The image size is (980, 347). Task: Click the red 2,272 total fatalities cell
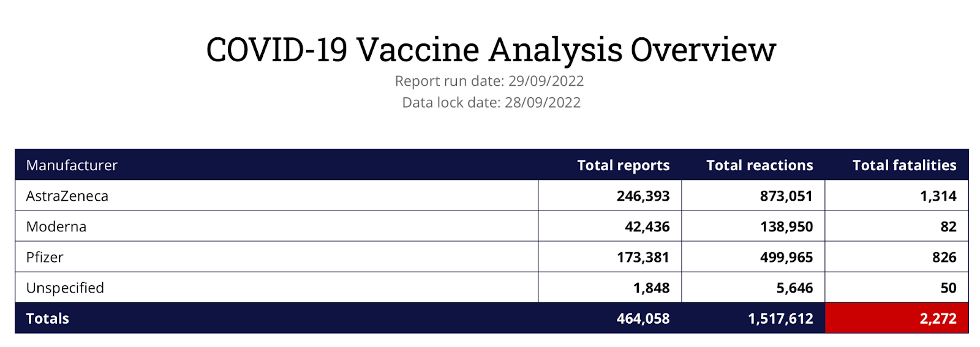[x=897, y=318]
